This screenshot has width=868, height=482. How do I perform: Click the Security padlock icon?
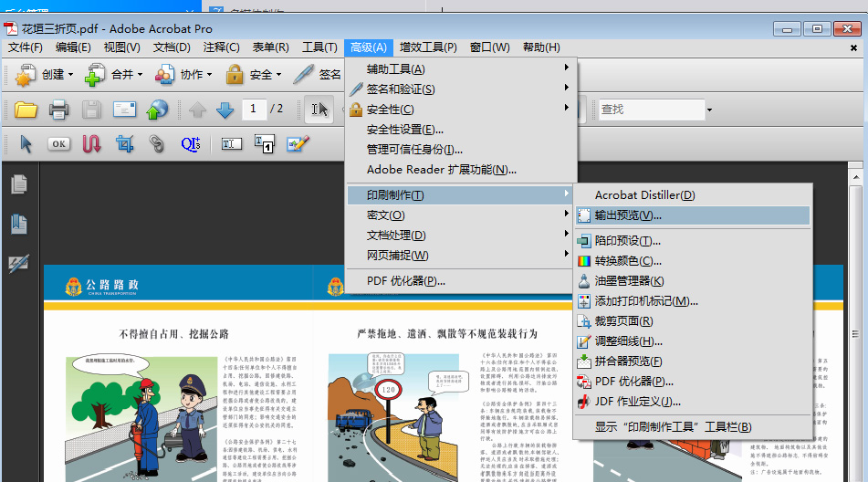pos(235,75)
